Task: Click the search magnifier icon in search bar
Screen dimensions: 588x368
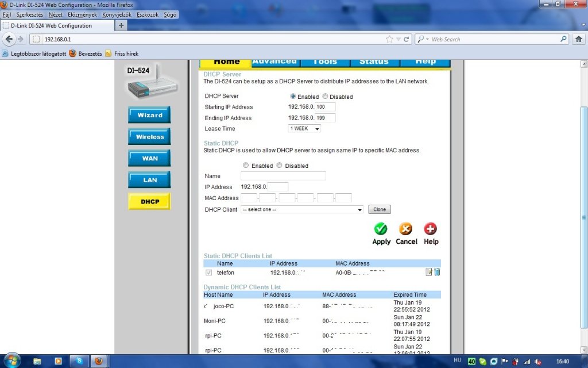Action: 563,39
